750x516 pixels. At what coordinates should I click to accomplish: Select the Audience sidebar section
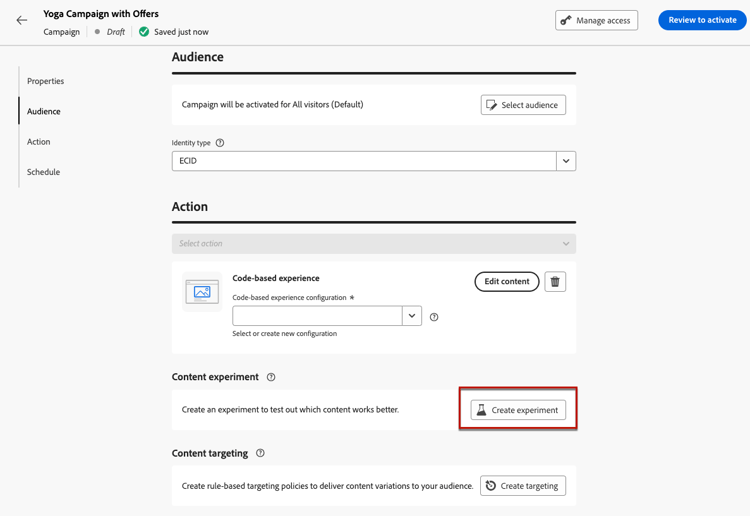pyautogui.click(x=44, y=111)
